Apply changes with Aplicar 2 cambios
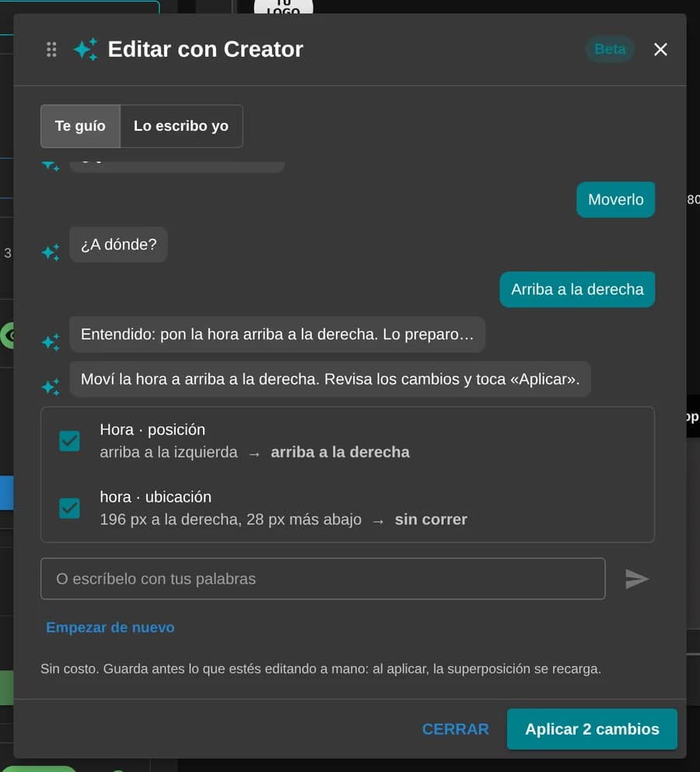Viewport: 700px width, 772px height. [592, 729]
